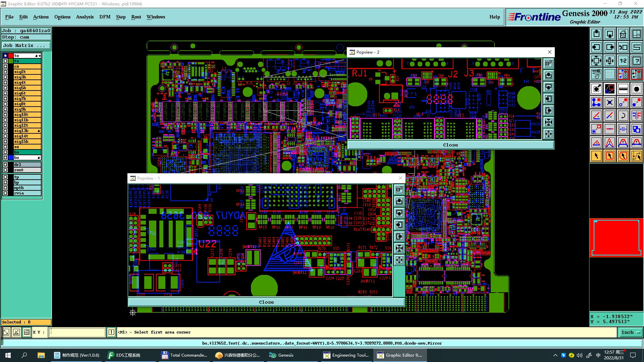Image resolution: width=644 pixels, height=362 pixels.
Task: Open the DFM menu
Action: tap(105, 17)
